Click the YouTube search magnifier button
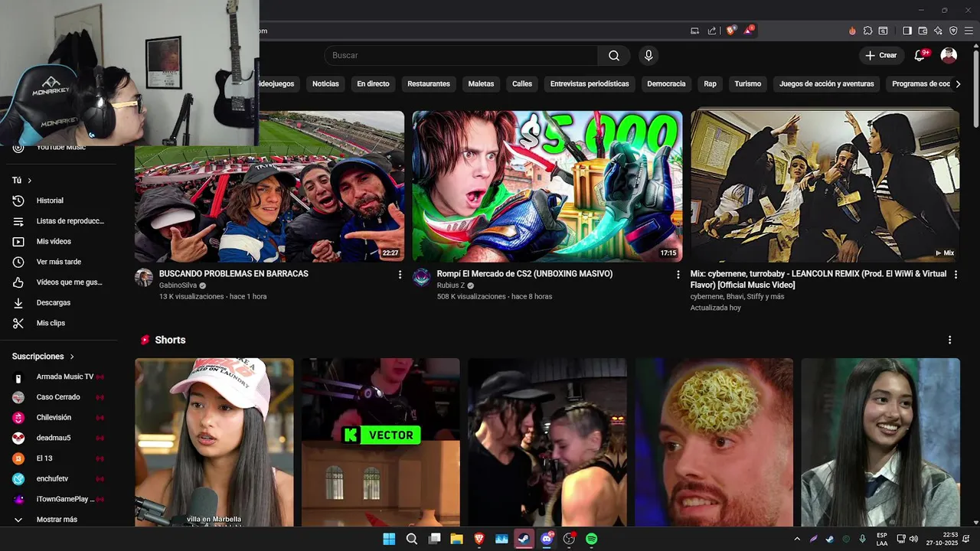Screen dimensions: 980x551 tap(614, 55)
